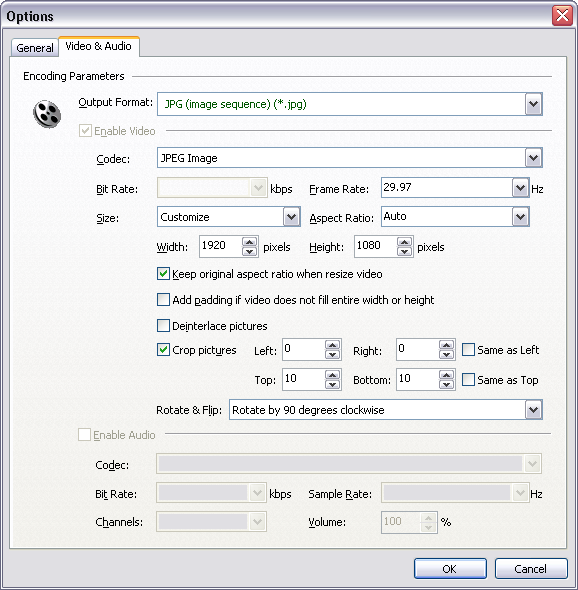Expand the Frame Rate dropdown
The width and height of the screenshot is (578, 590).
(x=520, y=187)
